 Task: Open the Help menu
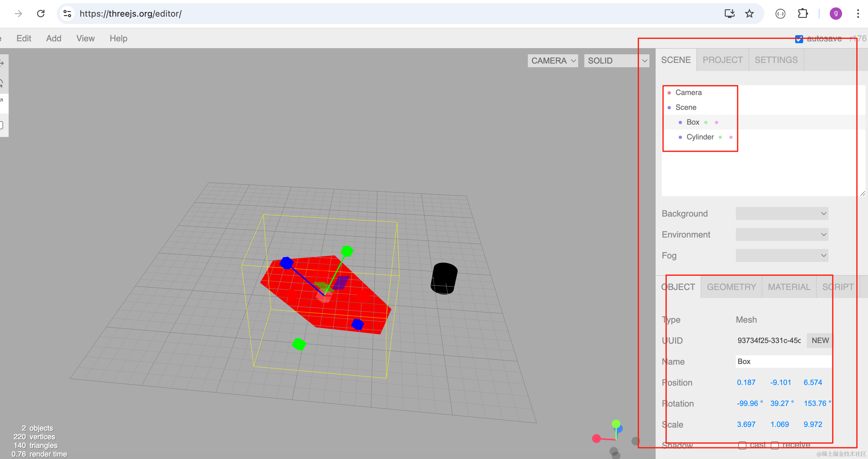118,38
